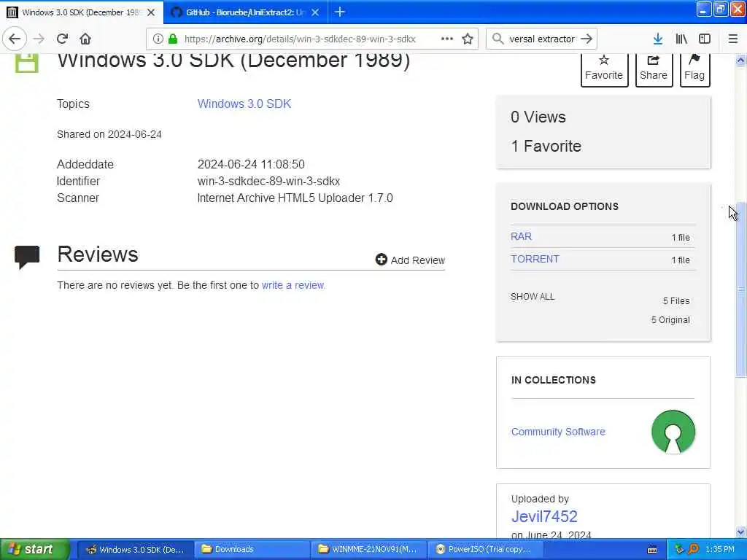Select the Windows 3.0 SDK browser tab

tap(82, 12)
